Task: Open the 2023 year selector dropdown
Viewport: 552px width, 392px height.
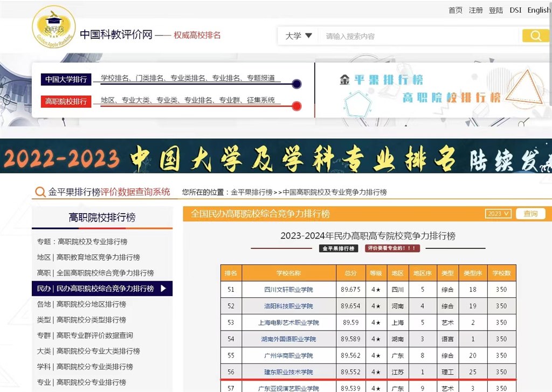Action: (x=496, y=213)
